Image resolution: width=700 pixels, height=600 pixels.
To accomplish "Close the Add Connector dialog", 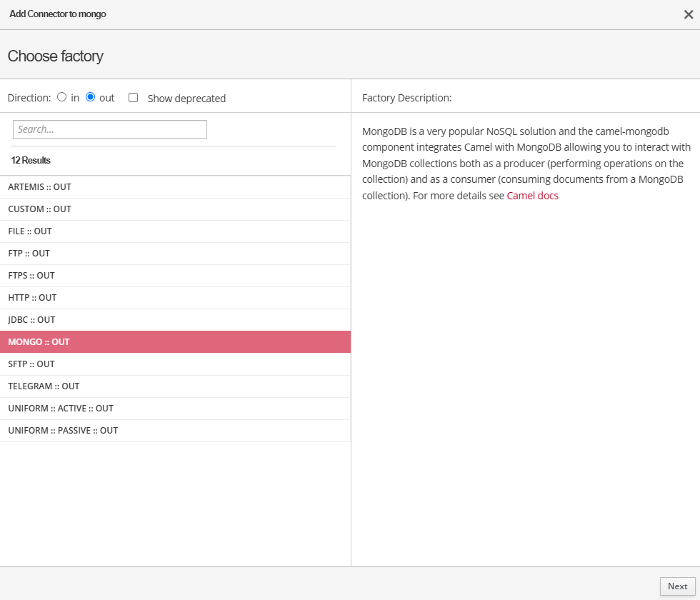I will (x=689, y=14).
